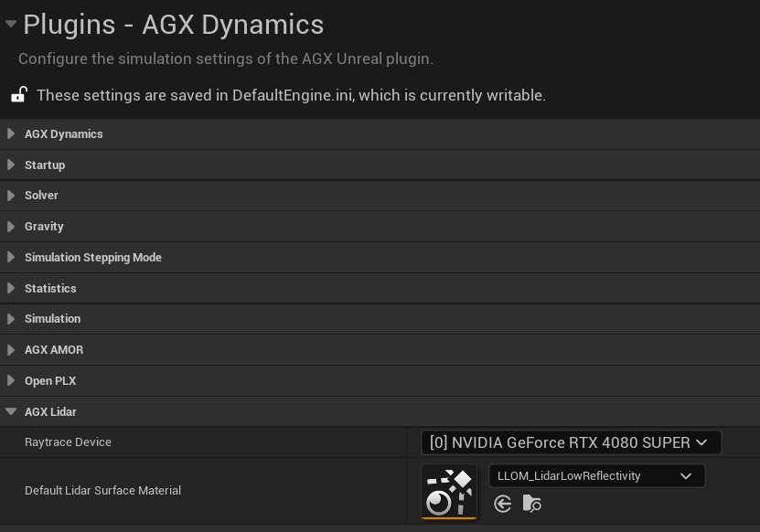Select the Raytrace Device property label
Viewport: 760px width, 532px height.
click(68, 442)
